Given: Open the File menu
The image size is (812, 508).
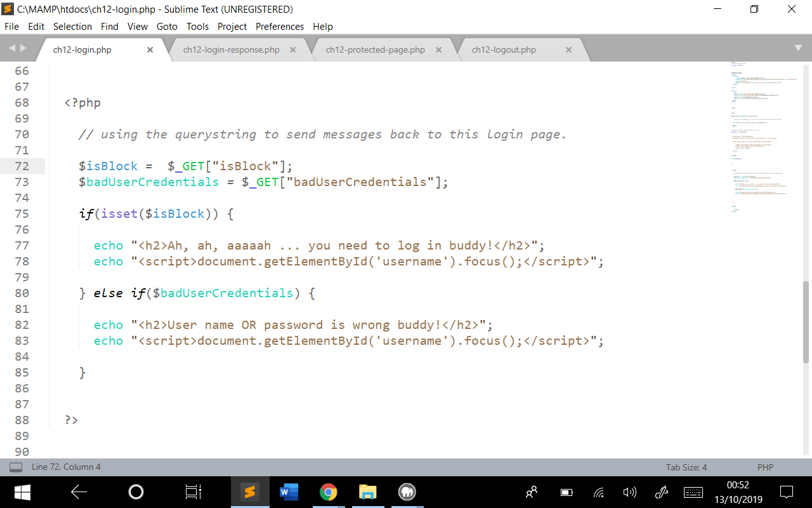Looking at the screenshot, I should [x=11, y=26].
